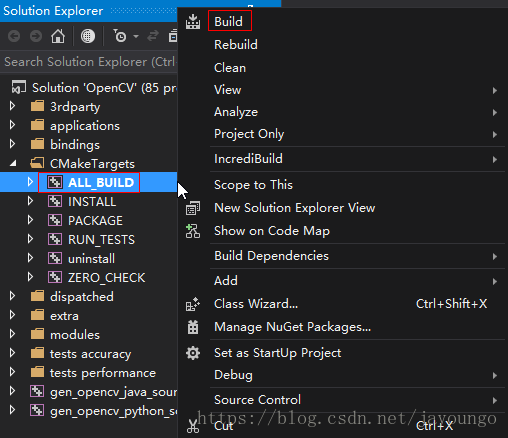Click the RUN_TESTS project icon
508x438 pixels.
[55, 239]
